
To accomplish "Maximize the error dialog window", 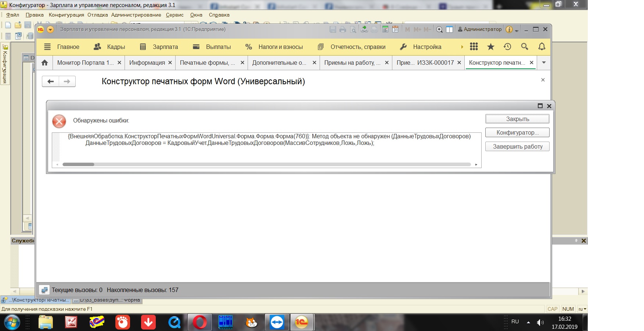I will point(540,106).
